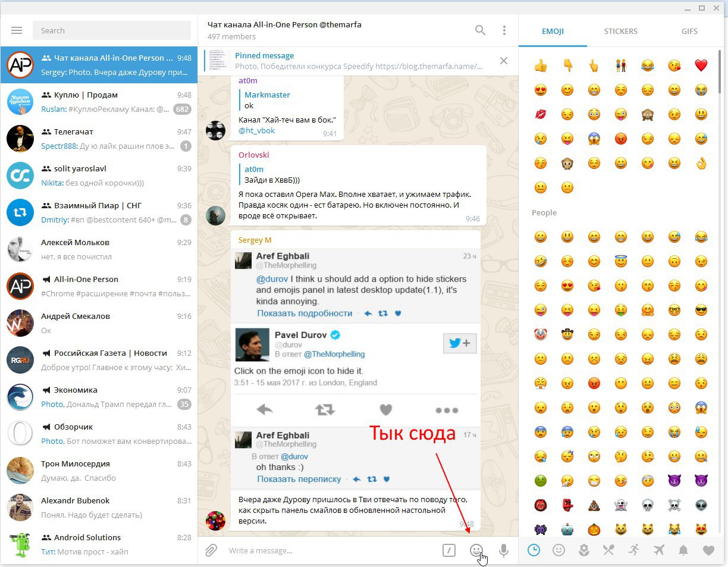Screen dimensions: 728x567
Task: Record a voice message with microphone
Action: click(504, 550)
